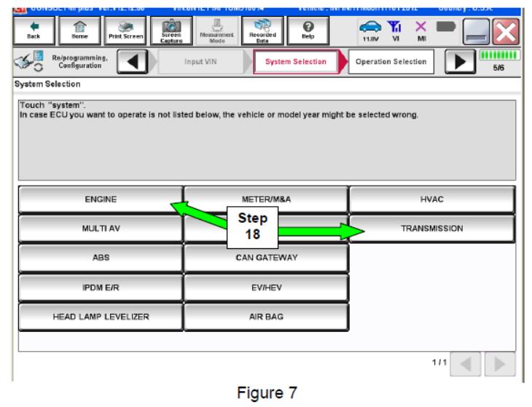532x407 pixels.
Task: Click the MI status icon
Action: pyautogui.click(x=421, y=31)
